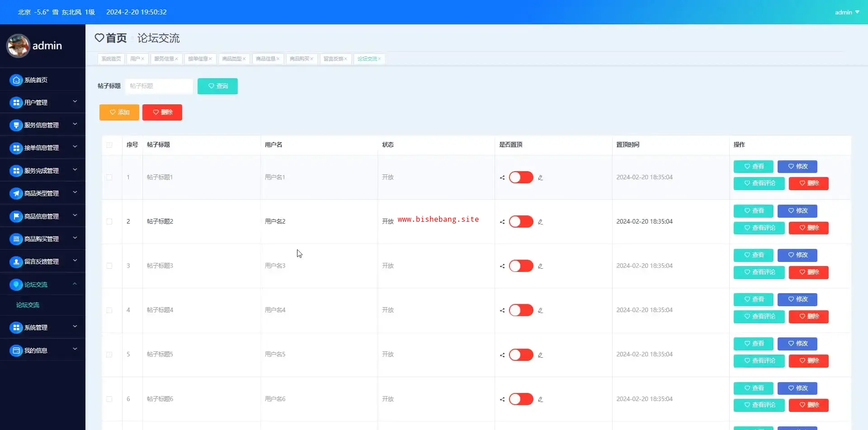Toggle the pin switch for 帖子标题4

tap(521, 310)
